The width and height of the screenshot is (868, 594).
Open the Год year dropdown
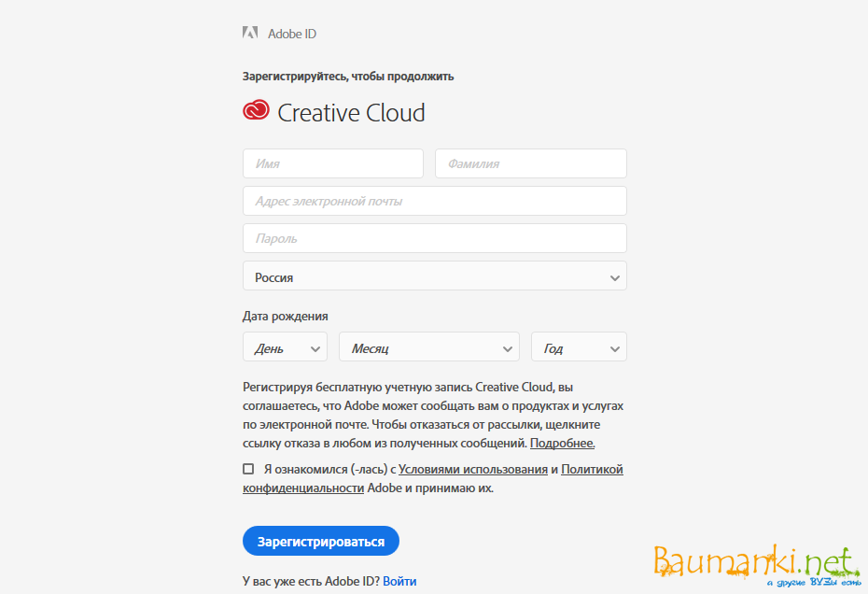[579, 346]
